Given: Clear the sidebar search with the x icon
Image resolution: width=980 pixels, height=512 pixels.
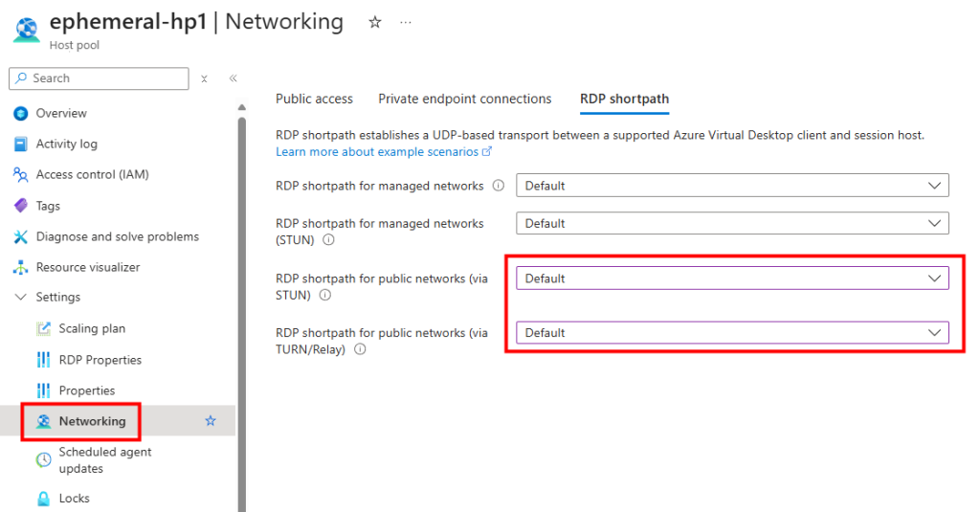Looking at the screenshot, I should pos(204,78).
